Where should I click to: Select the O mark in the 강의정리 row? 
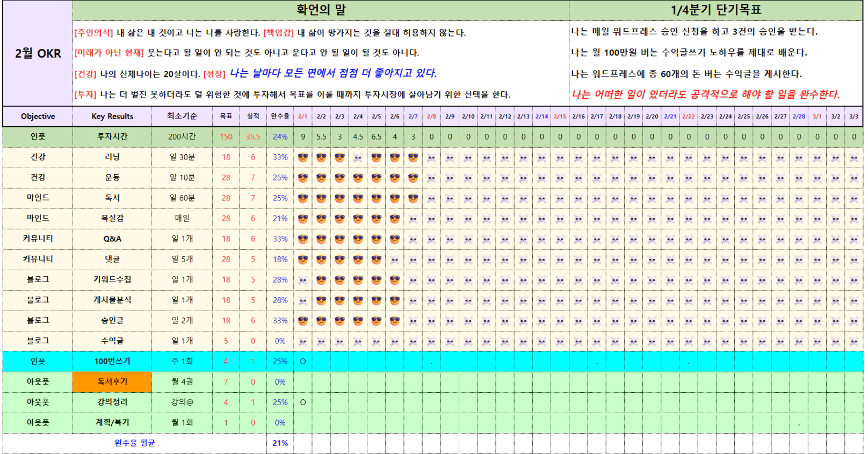pos(303,402)
